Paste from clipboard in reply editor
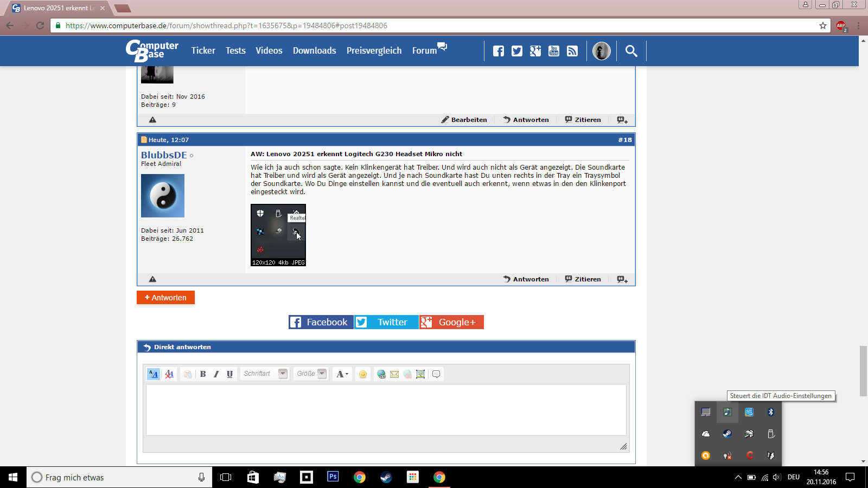 [x=188, y=374]
